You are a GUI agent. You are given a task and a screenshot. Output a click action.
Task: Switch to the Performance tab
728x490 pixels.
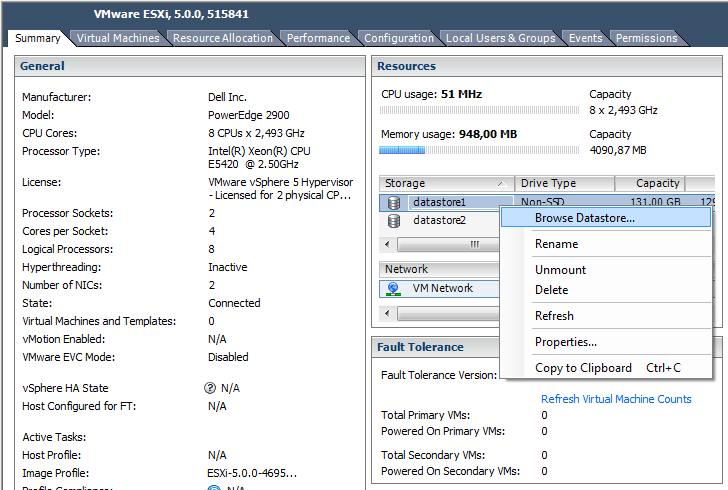[x=318, y=38]
